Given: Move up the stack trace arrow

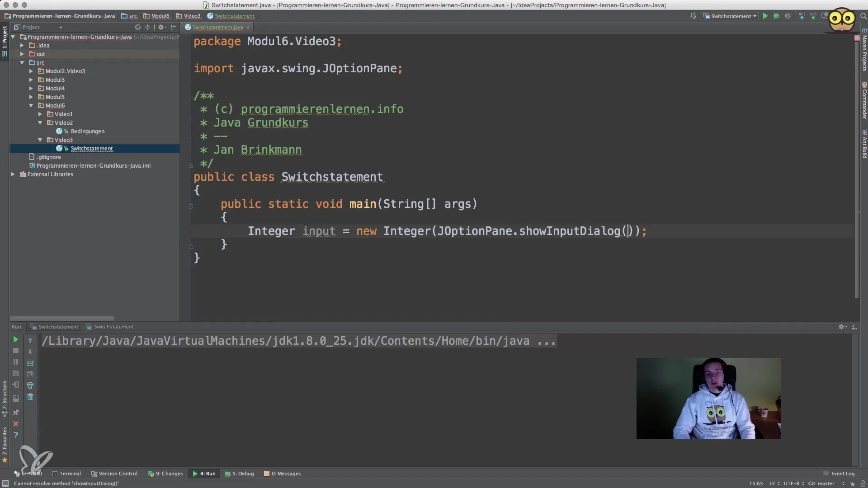Looking at the screenshot, I should (x=30, y=340).
